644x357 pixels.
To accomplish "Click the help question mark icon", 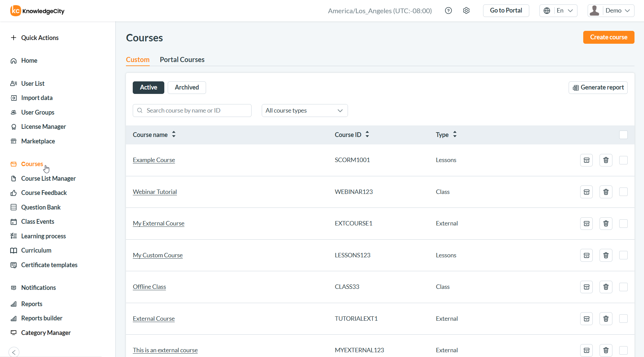I will click(x=448, y=11).
